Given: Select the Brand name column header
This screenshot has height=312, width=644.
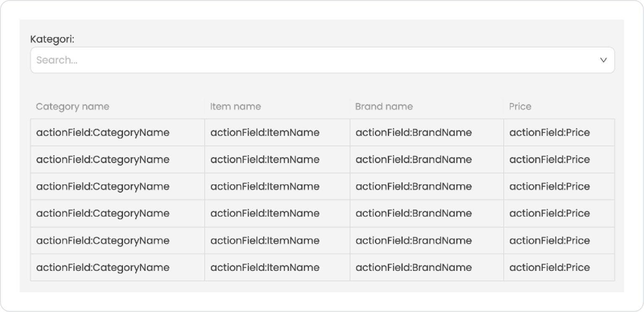Looking at the screenshot, I should (x=384, y=107).
